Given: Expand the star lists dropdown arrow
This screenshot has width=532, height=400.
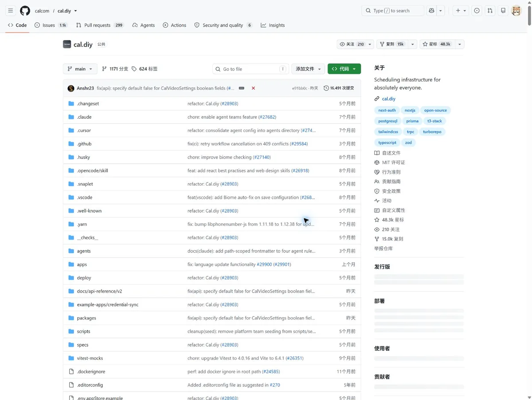Looking at the screenshot, I should pyautogui.click(x=459, y=44).
